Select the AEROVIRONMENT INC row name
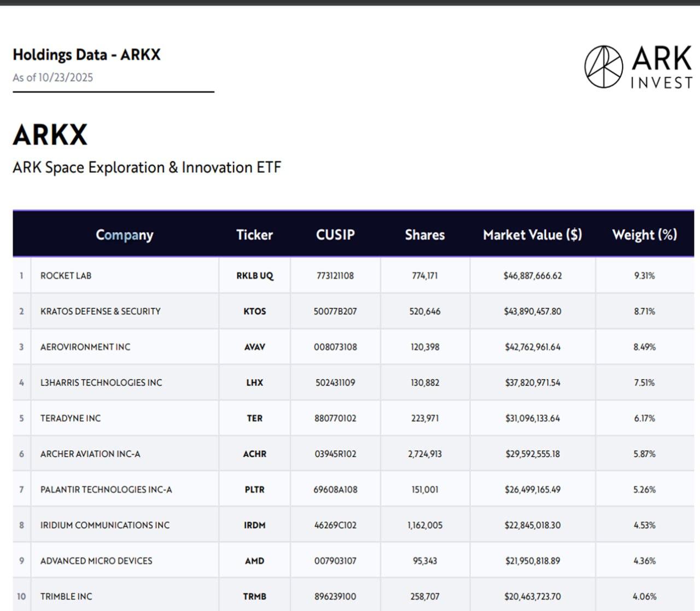The width and height of the screenshot is (700, 611). click(x=85, y=347)
